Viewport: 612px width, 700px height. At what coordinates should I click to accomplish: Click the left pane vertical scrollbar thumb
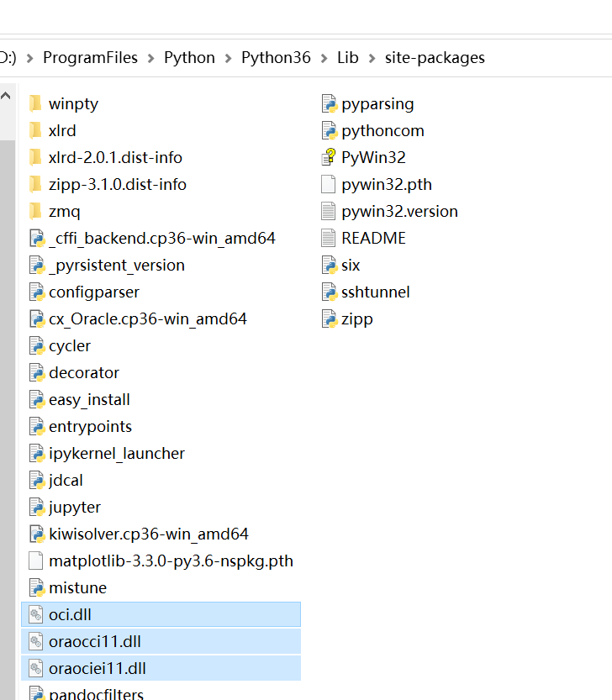[x=8, y=419]
